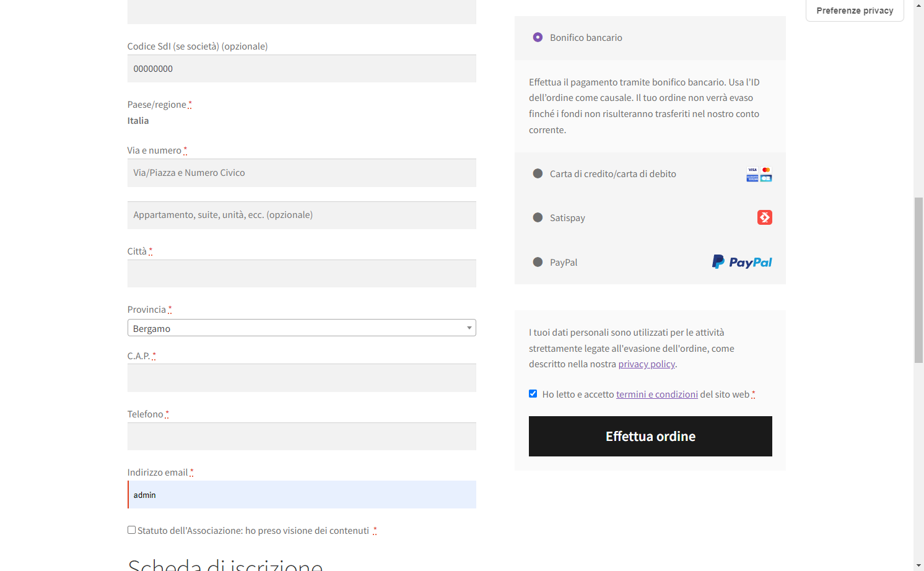Focus the Codice SdI field
The height and width of the screenshot is (571, 924).
302,69
